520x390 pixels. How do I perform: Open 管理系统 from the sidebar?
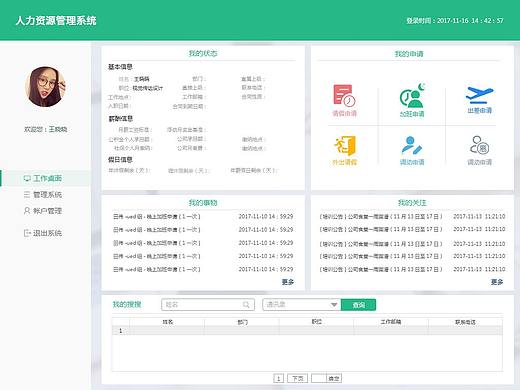pyautogui.click(x=43, y=195)
